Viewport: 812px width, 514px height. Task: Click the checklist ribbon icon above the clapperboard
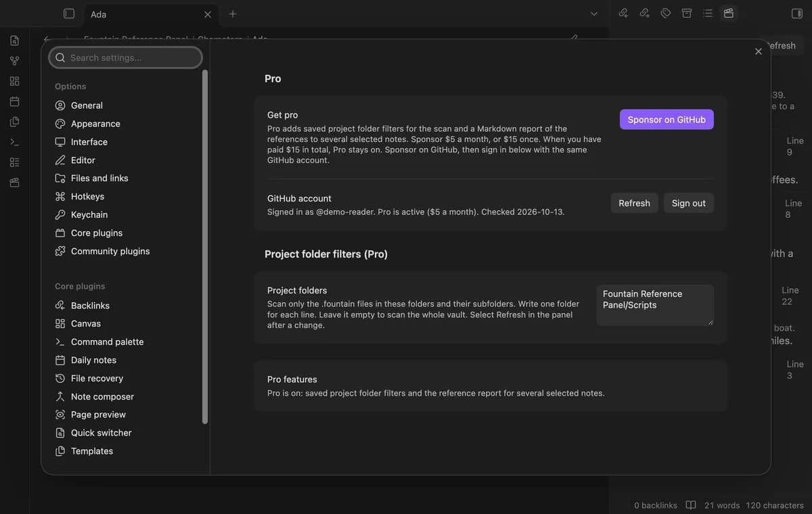[14, 162]
